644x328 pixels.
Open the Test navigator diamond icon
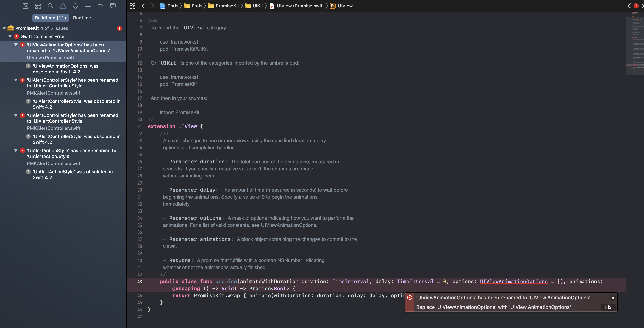(76, 6)
